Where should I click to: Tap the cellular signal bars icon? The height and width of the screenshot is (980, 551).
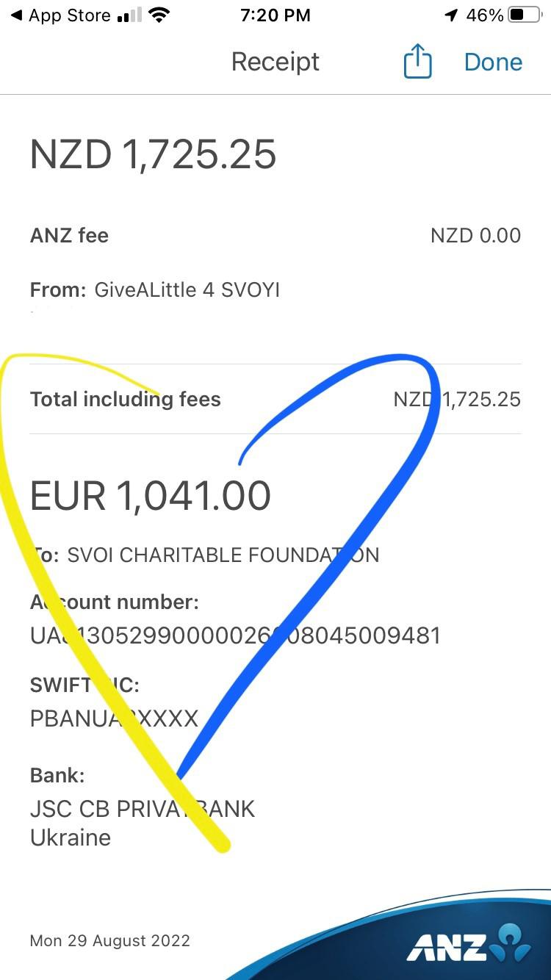click(129, 15)
